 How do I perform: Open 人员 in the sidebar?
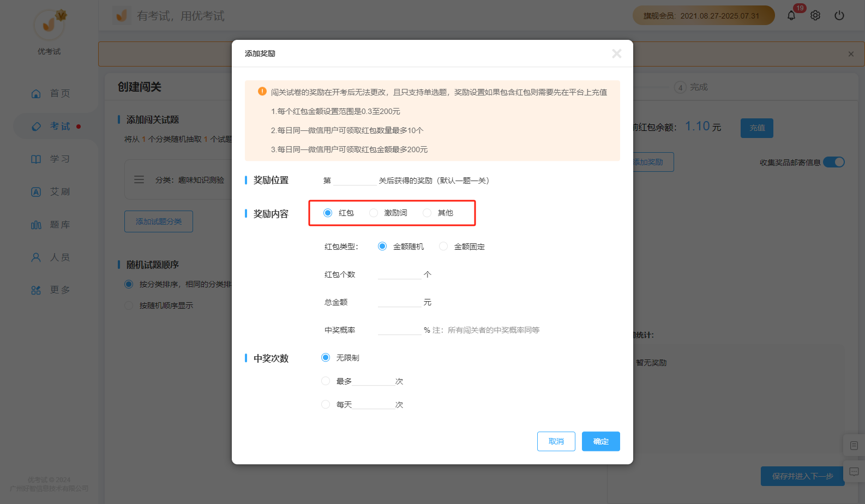(50, 257)
